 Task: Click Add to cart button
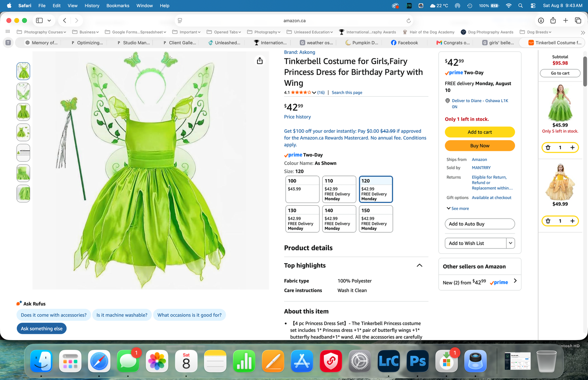click(480, 132)
